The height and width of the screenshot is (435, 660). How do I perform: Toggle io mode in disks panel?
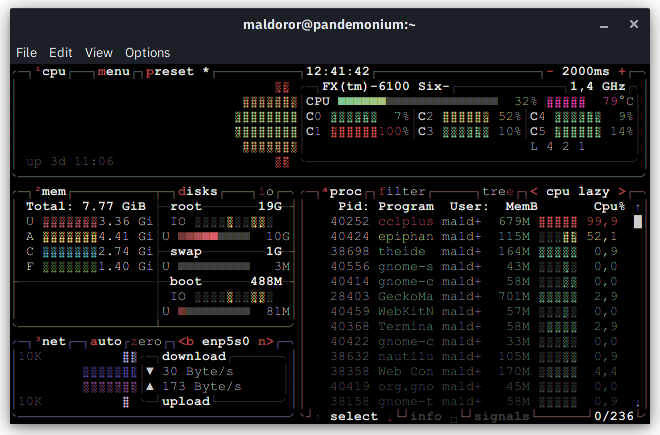pos(266,191)
